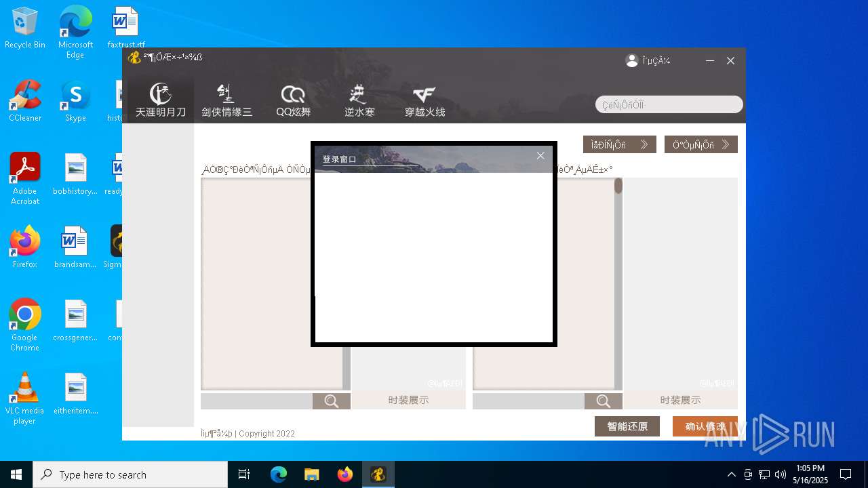The height and width of the screenshot is (488, 868).
Task: Close the main game tool window
Action: point(730,60)
